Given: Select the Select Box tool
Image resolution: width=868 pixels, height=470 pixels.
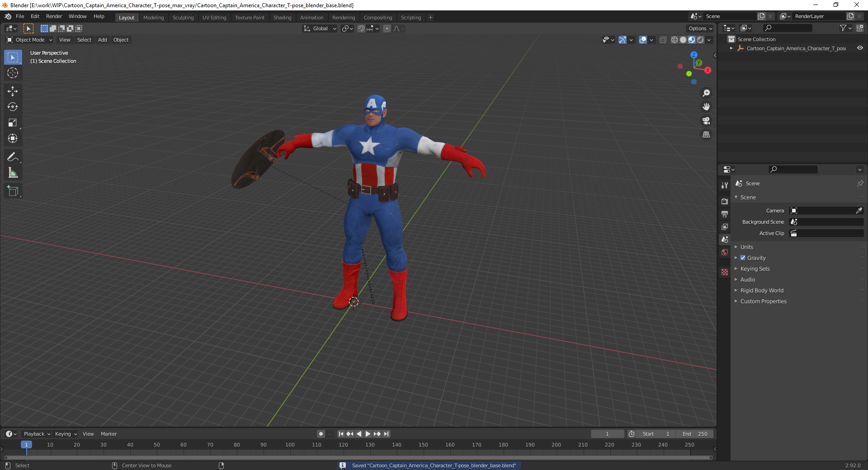Looking at the screenshot, I should point(13,57).
